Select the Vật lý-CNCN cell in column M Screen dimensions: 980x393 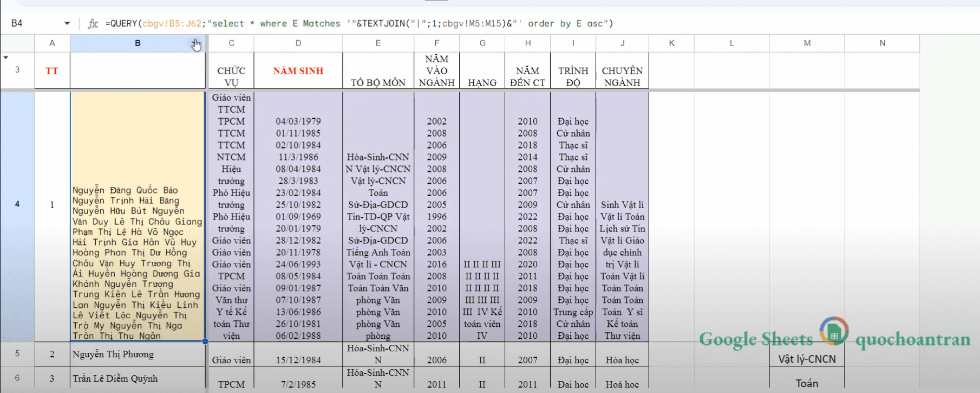click(807, 359)
